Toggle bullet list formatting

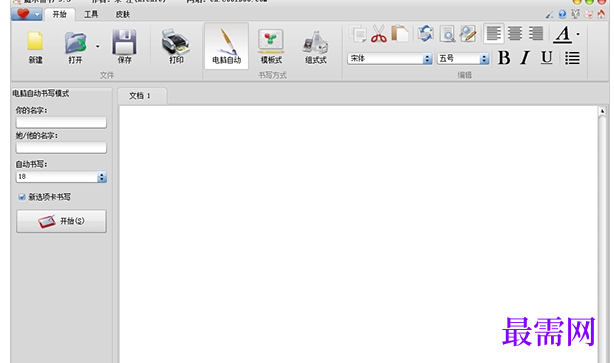click(572, 58)
